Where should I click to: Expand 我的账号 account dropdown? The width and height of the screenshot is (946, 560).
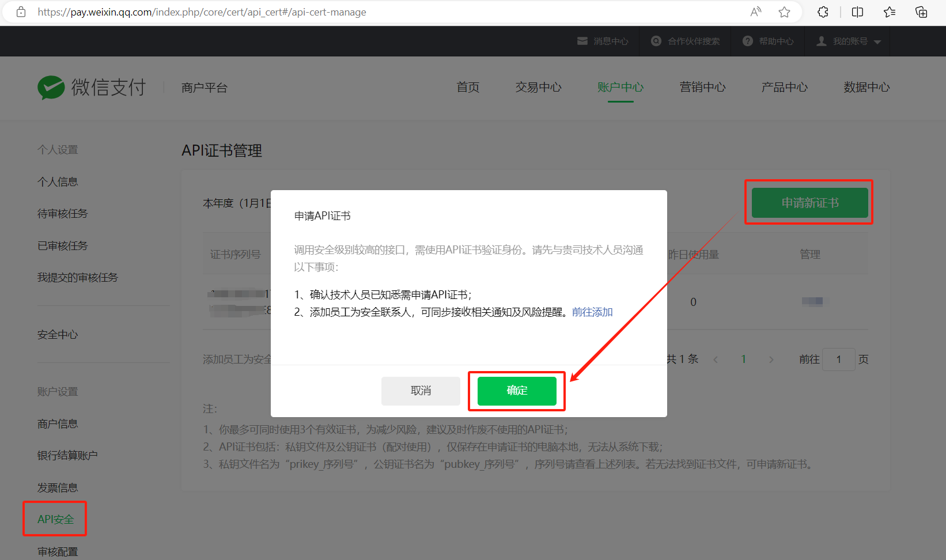tap(849, 41)
